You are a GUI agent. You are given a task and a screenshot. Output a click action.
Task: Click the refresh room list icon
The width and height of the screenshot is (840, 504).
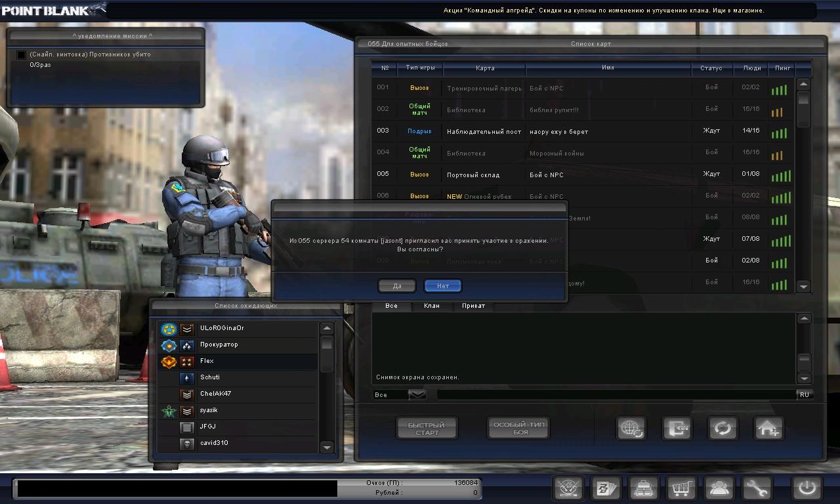(723, 429)
